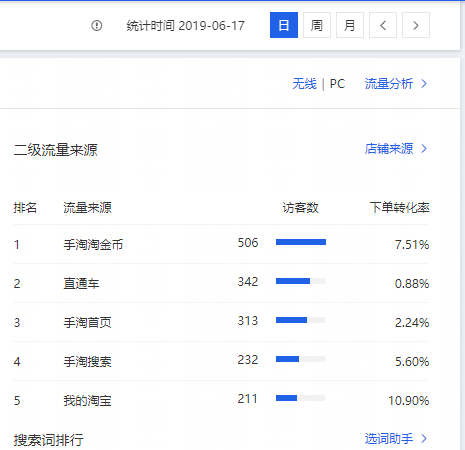465x450 pixels.
Task: Click the 访客数 column header
Action: click(301, 208)
